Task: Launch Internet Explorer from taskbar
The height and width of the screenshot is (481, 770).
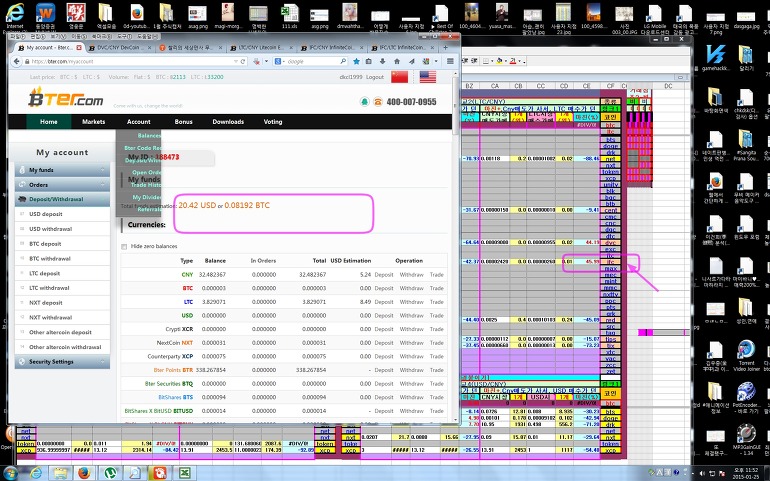Action: click(x=36, y=473)
